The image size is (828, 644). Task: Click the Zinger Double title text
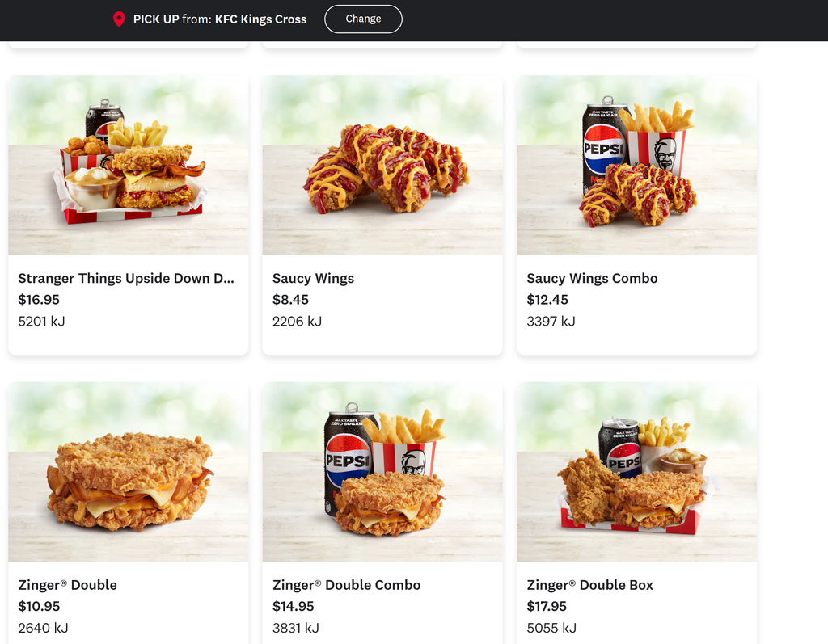click(x=68, y=585)
